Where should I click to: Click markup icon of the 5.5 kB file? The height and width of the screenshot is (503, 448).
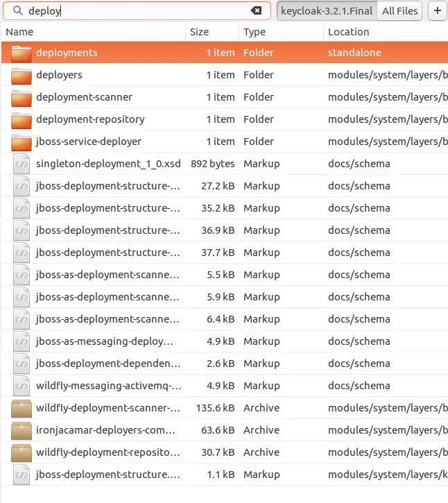click(21, 275)
